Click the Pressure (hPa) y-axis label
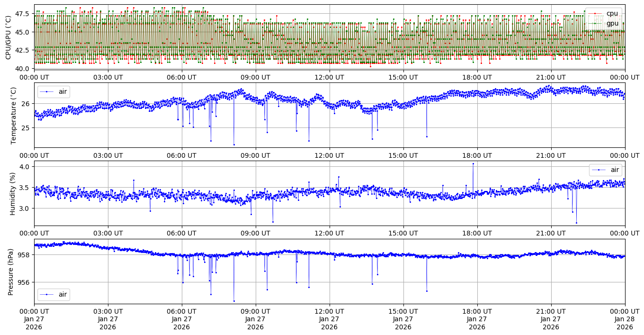The width and height of the screenshot is (644, 335). (11, 272)
